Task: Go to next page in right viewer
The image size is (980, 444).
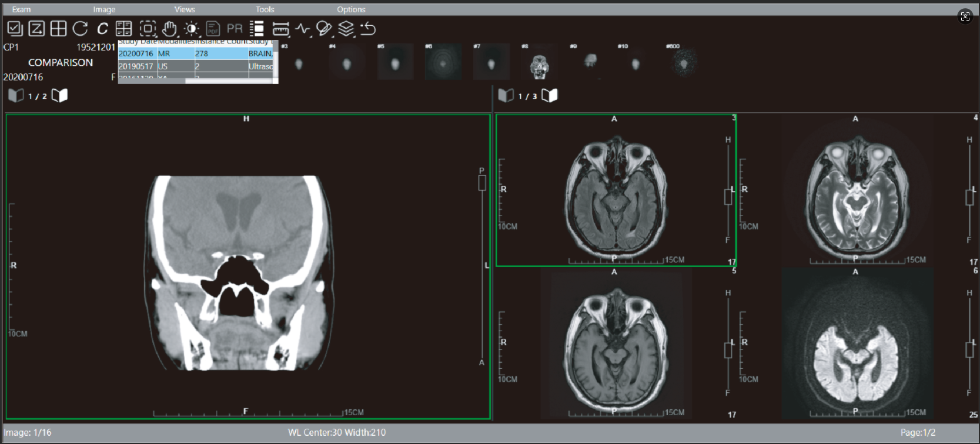Action: point(550,96)
